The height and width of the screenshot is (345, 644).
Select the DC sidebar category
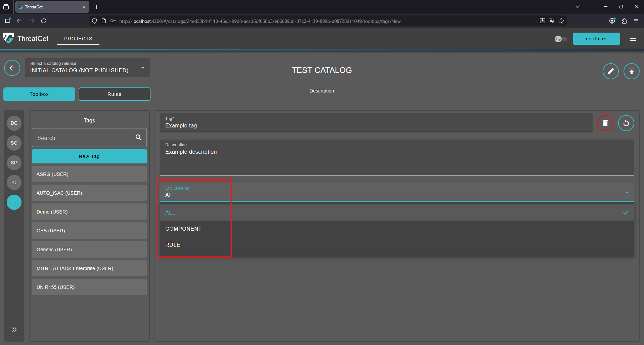coord(14,123)
